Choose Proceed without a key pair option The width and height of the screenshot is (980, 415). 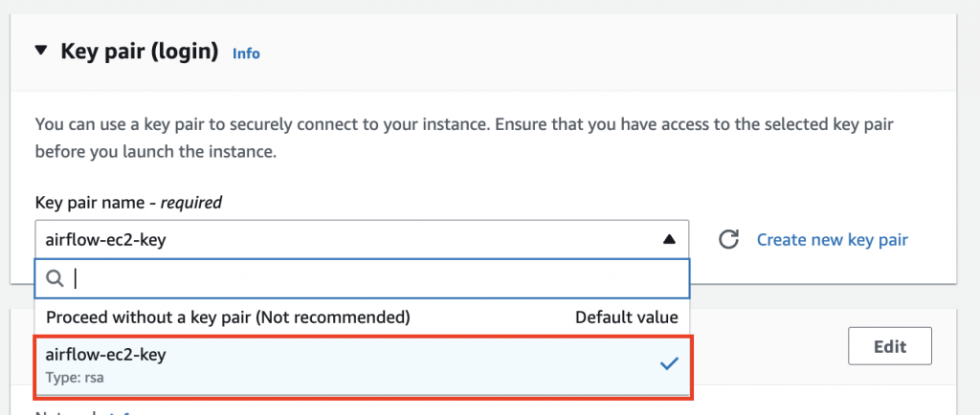(x=228, y=317)
